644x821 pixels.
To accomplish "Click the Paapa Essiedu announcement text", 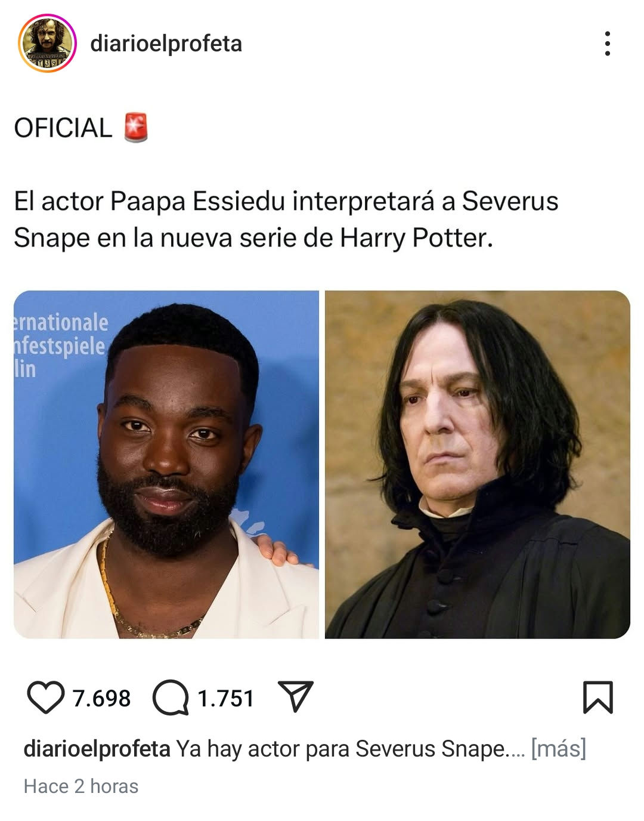I will click(x=286, y=220).
